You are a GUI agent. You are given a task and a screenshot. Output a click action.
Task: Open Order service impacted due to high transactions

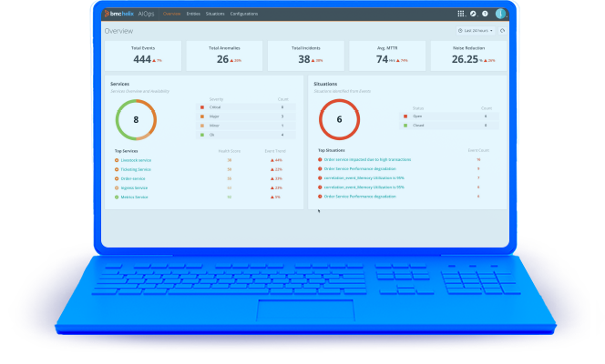point(367,159)
